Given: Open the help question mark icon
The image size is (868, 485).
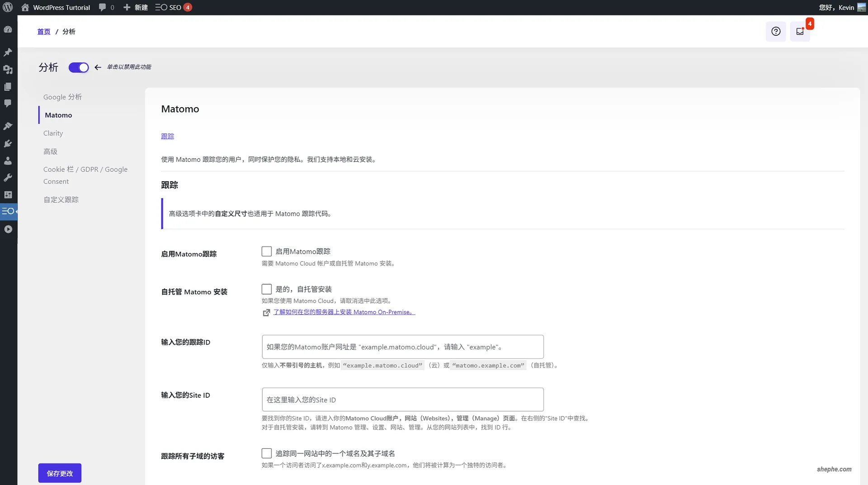Looking at the screenshot, I should point(776,31).
